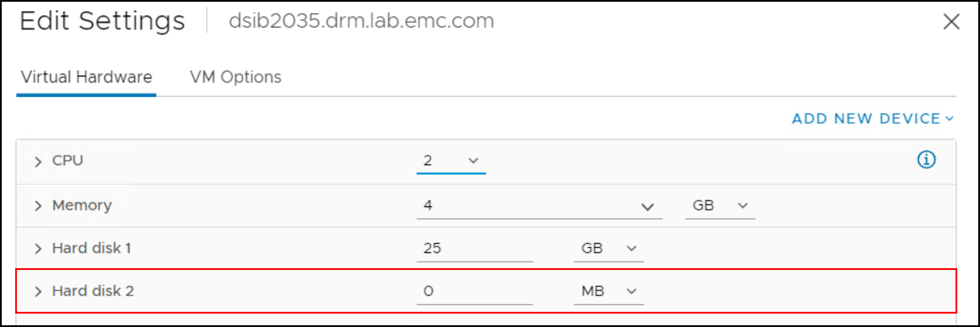The image size is (980, 327).
Task: Expand Hard disk 2 details
Action: tap(38, 291)
